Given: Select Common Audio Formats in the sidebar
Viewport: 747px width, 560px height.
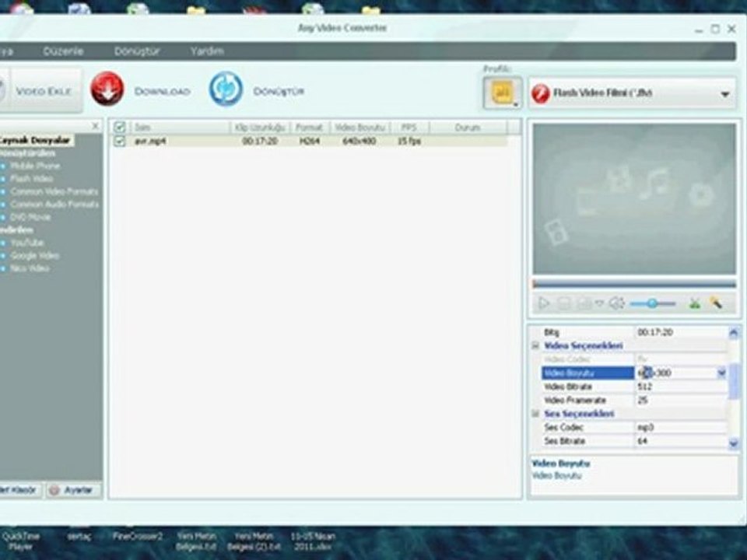Looking at the screenshot, I should click(54, 205).
